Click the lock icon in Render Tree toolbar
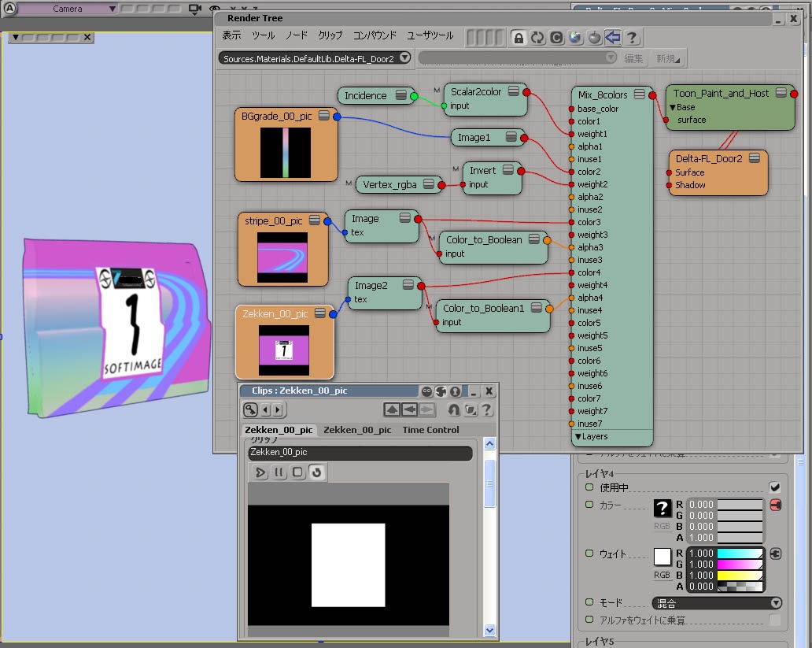 (x=519, y=37)
